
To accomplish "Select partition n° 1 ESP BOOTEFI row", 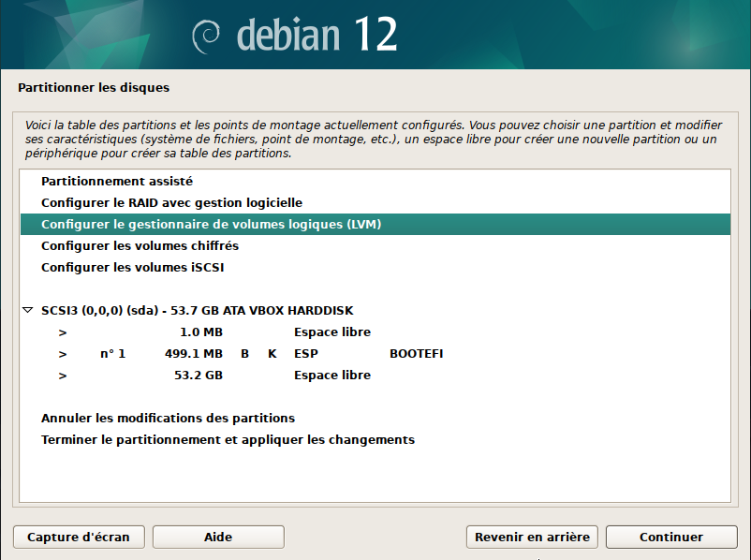I will point(375,354).
